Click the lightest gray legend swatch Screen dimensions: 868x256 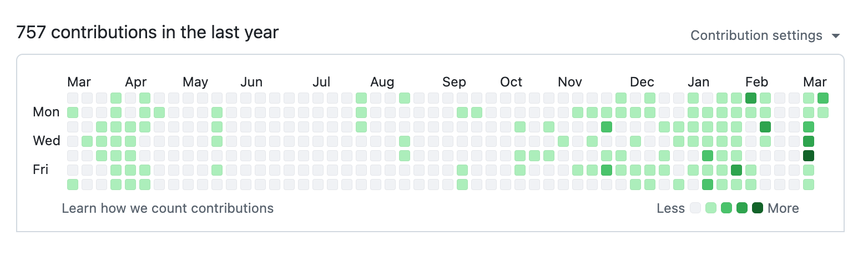tap(695, 208)
